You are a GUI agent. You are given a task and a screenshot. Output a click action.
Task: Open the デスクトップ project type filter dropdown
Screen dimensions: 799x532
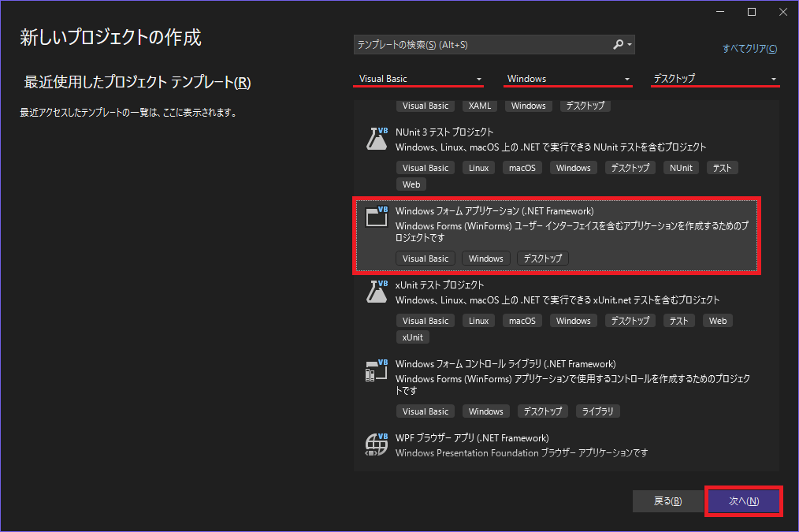715,79
